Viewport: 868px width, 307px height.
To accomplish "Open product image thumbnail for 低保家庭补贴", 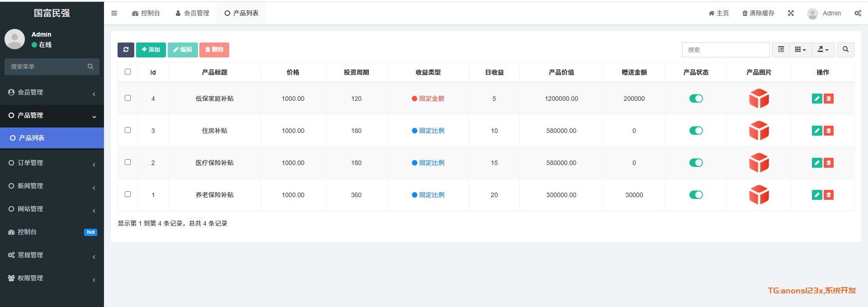I will (x=759, y=99).
